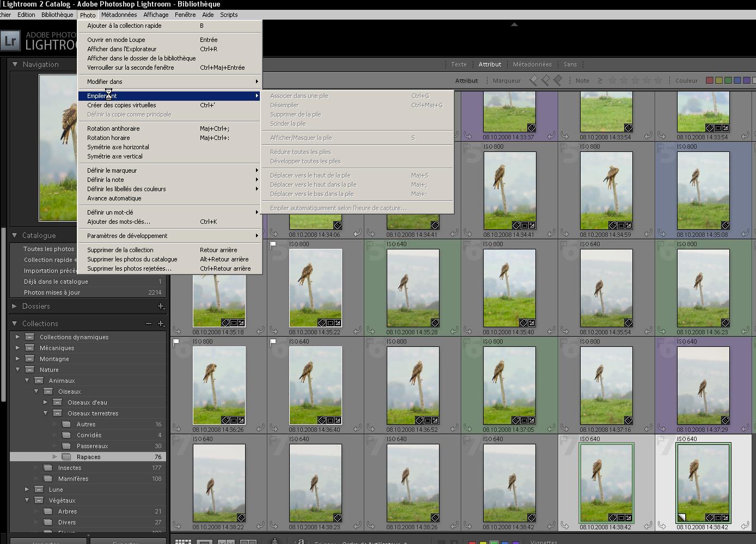This screenshot has height=544, width=756.
Task: Switch filter bar to Texte
Action: [459, 64]
